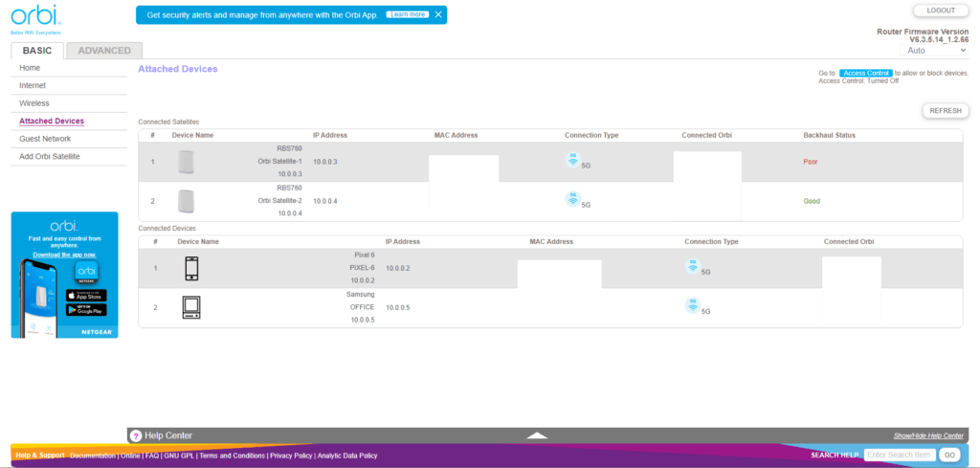Click the Samsung OFFICE computer icon
980x468 pixels.
click(191, 307)
